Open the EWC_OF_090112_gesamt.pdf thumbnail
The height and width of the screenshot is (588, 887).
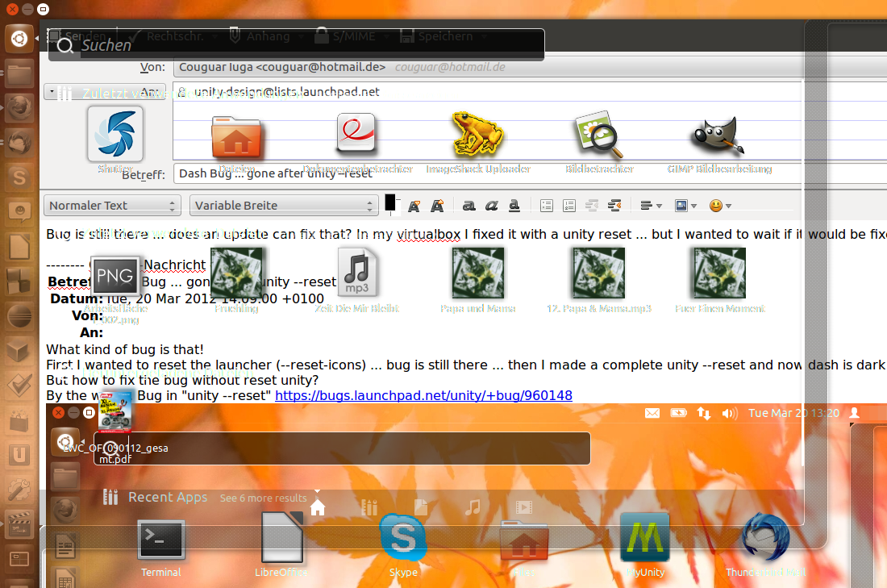115,411
